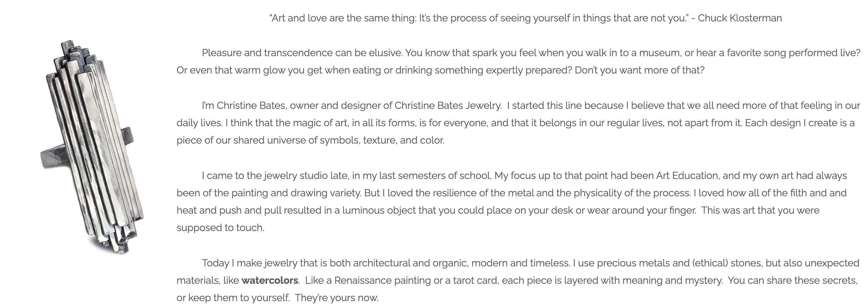Screen dimensions: 868x307
Task: Click the text "Christine Bates Jewelry"
Action: point(448,106)
